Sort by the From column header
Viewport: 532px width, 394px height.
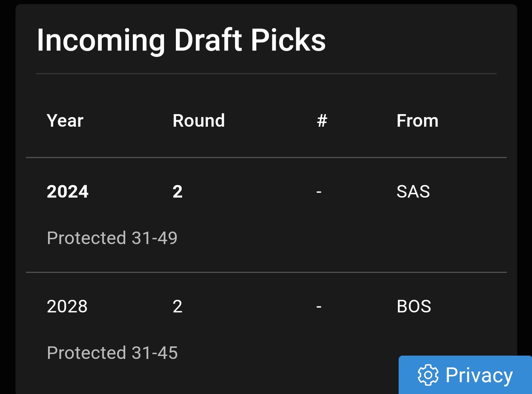pos(417,121)
